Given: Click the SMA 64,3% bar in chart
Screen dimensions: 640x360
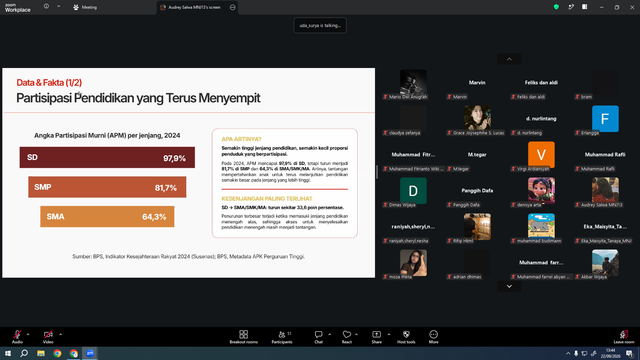Looking at the screenshot, I should point(107,216).
